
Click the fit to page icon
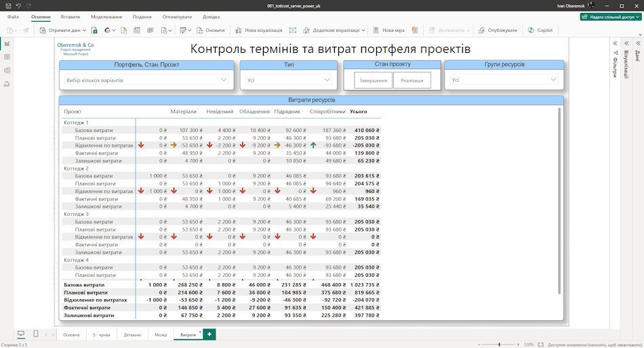click(x=540, y=345)
